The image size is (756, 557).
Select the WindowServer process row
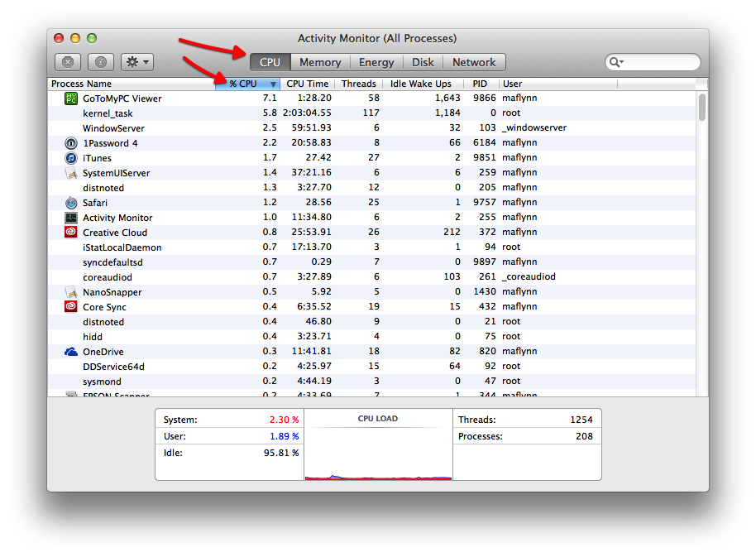(371, 128)
